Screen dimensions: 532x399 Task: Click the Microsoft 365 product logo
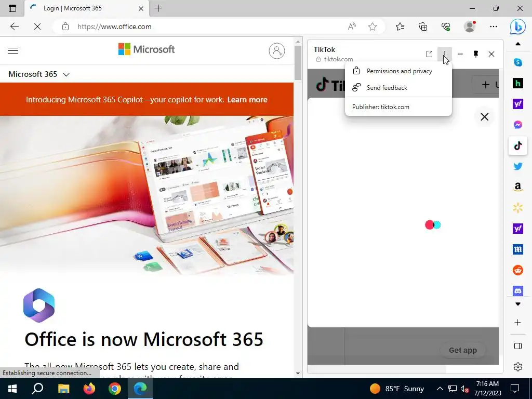coord(39,305)
